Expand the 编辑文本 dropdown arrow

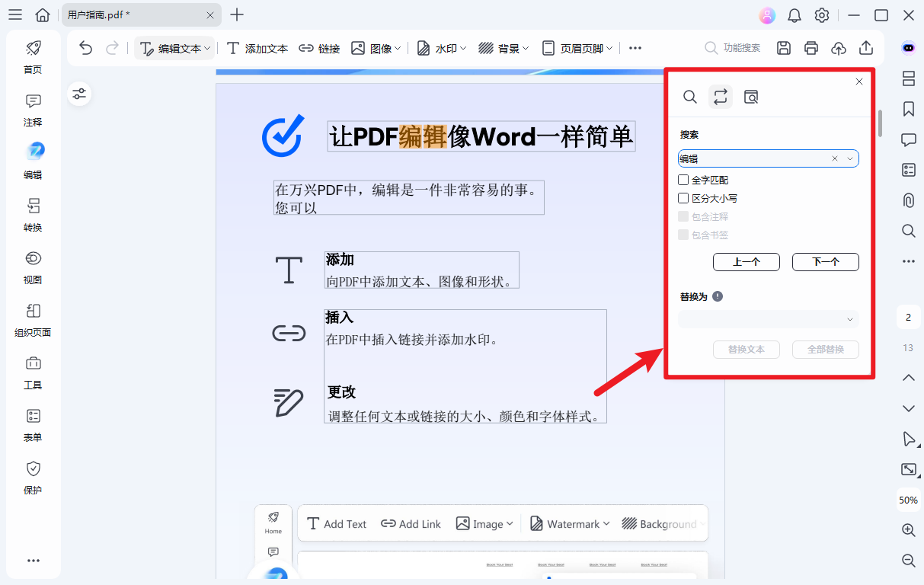(208, 47)
